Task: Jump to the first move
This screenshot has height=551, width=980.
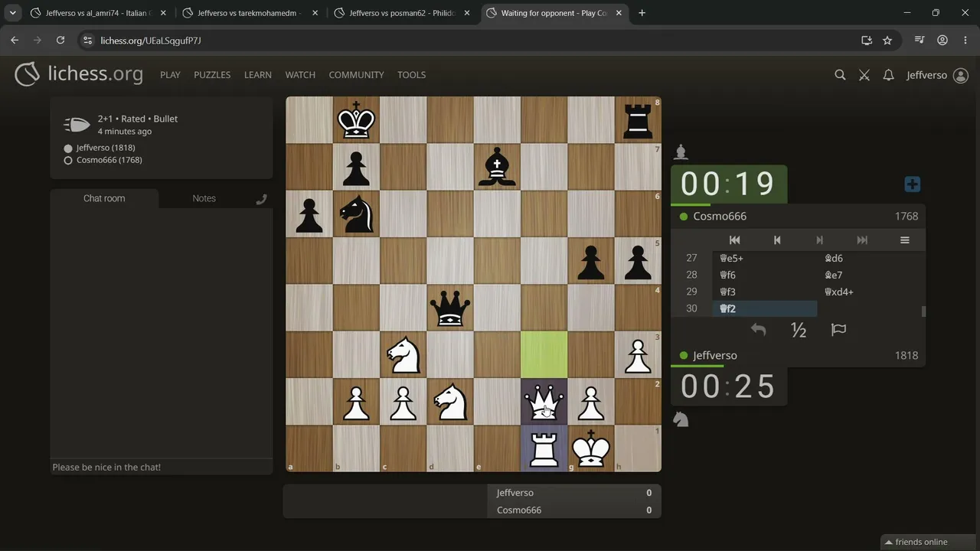Action: pos(734,240)
